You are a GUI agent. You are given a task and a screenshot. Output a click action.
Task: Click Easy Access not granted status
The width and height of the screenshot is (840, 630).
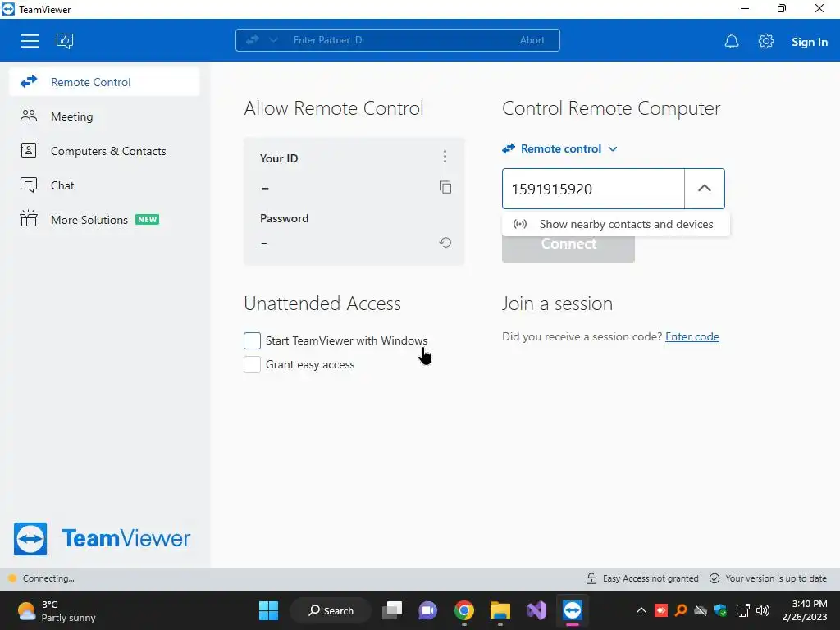(641, 578)
